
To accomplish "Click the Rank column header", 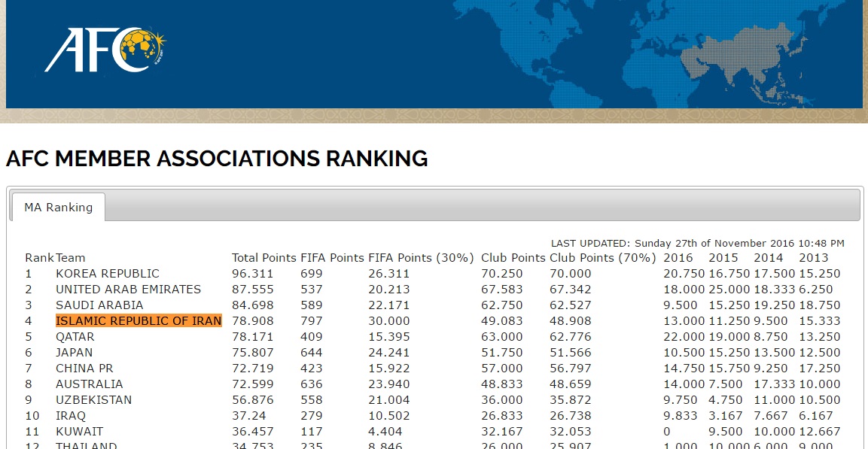I will (x=39, y=258).
